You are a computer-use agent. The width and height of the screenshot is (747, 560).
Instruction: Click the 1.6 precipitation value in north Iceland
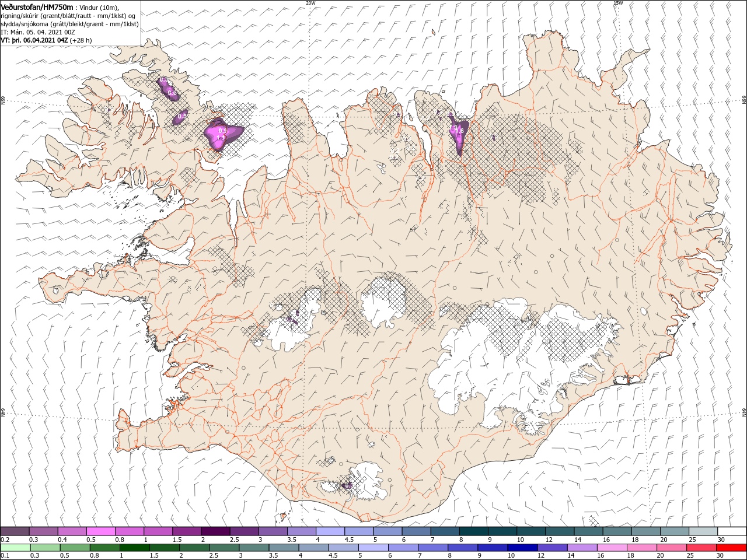[x=459, y=131]
